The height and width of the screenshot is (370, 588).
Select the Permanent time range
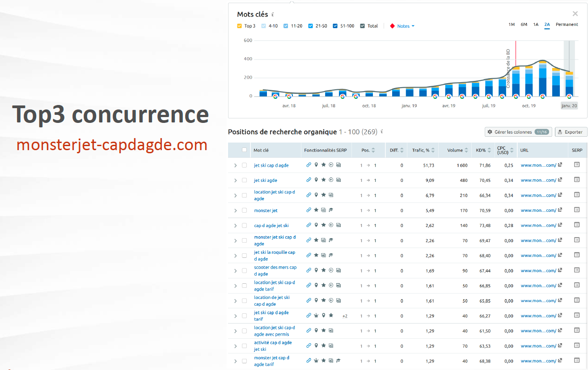pyautogui.click(x=567, y=25)
